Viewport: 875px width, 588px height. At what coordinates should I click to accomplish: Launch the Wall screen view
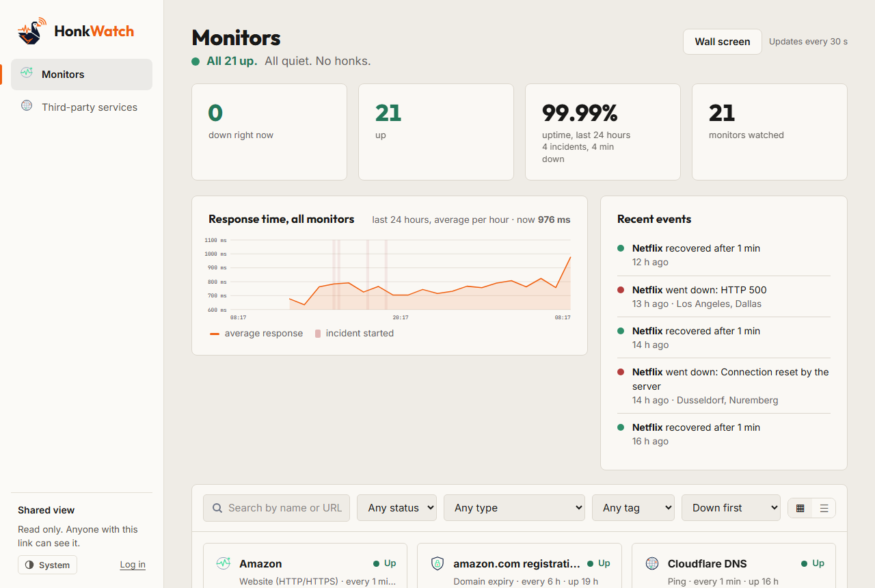coord(723,42)
